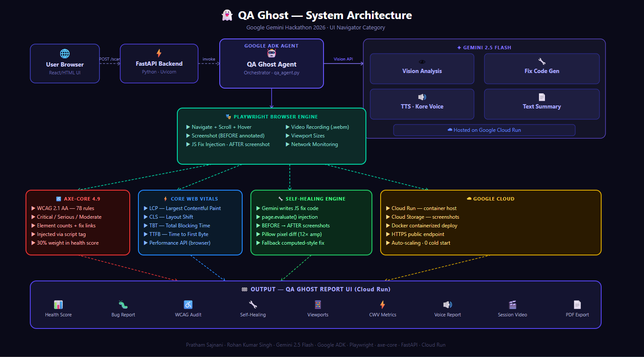Image resolution: width=644 pixels, height=357 pixels.
Task: Click 'Fallback computed-style fix' item
Action: [x=291, y=243]
